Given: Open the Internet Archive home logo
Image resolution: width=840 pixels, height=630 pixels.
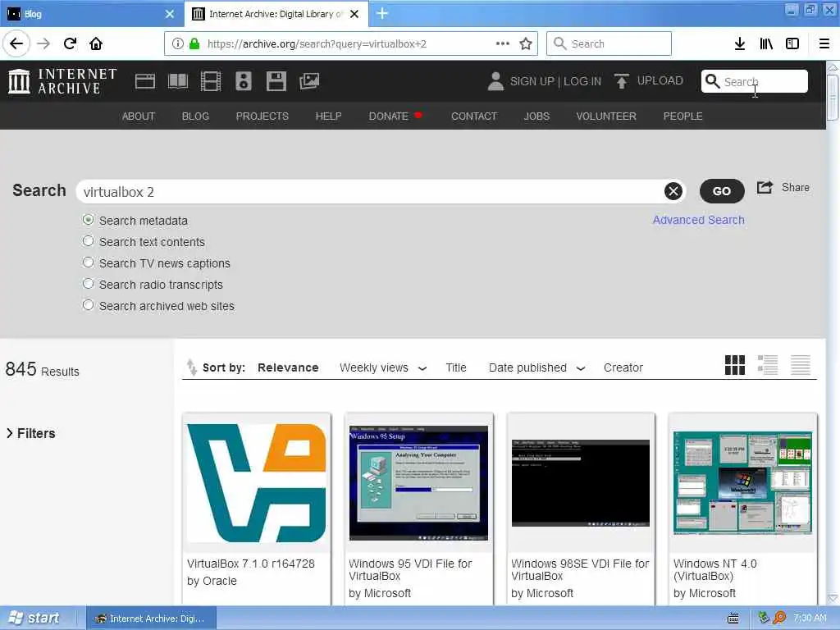Looking at the screenshot, I should (62, 81).
